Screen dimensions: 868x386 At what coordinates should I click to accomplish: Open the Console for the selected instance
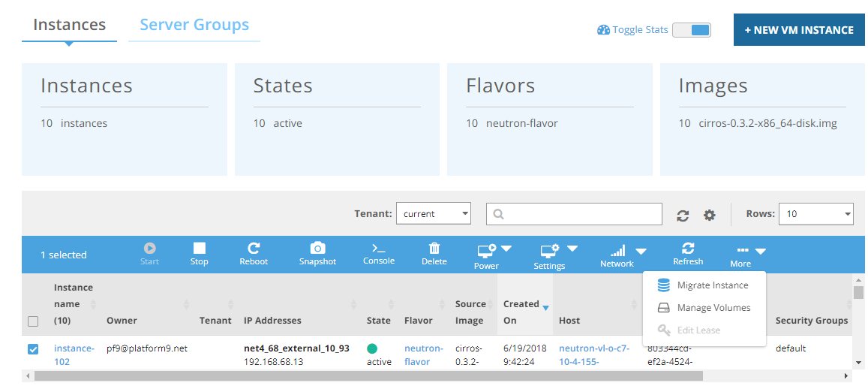click(x=379, y=249)
